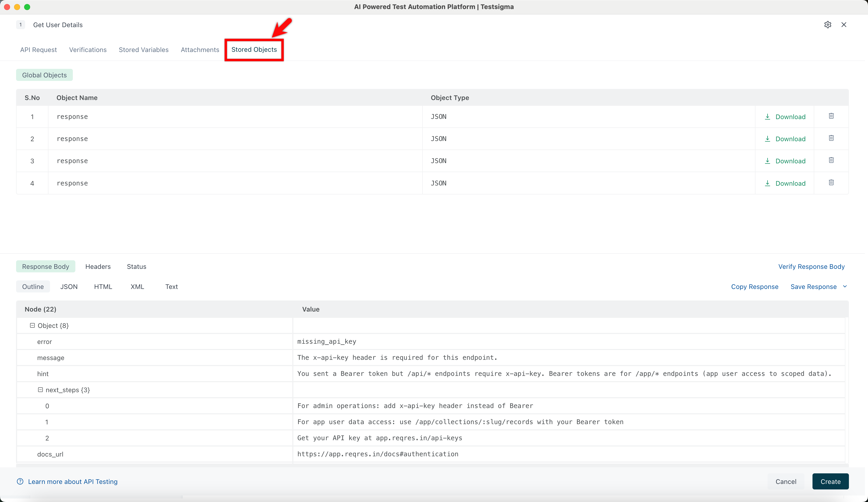Delete the response object in row 4
Image resolution: width=868 pixels, height=502 pixels.
(831, 183)
